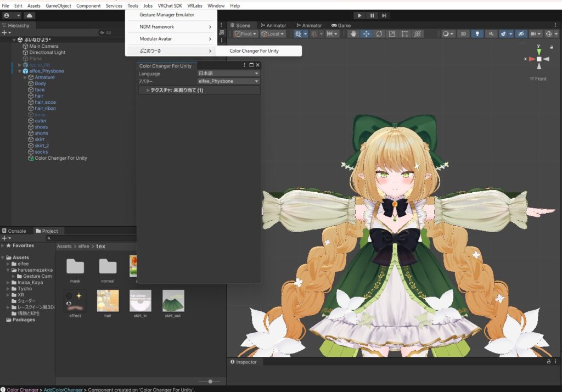Select the Hand view tool
The width and height of the screenshot is (562, 392).
click(x=353, y=34)
